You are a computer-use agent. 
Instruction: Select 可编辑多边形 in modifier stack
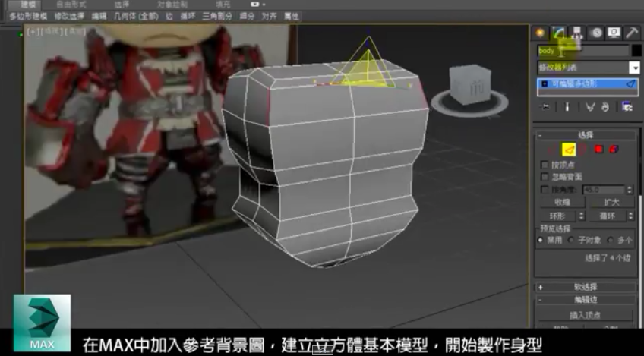[588, 83]
